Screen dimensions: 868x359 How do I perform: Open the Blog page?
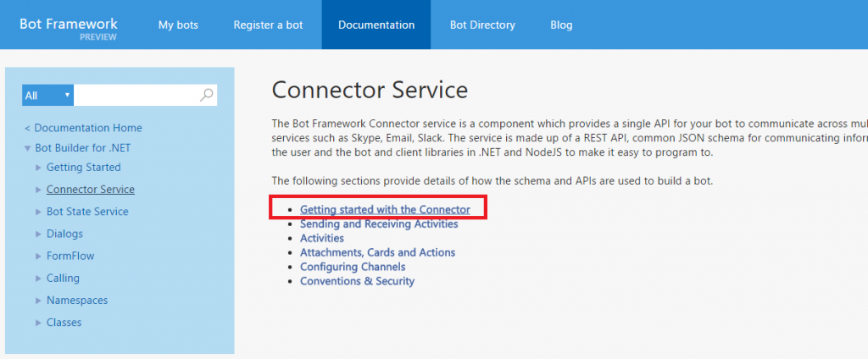(561, 25)
